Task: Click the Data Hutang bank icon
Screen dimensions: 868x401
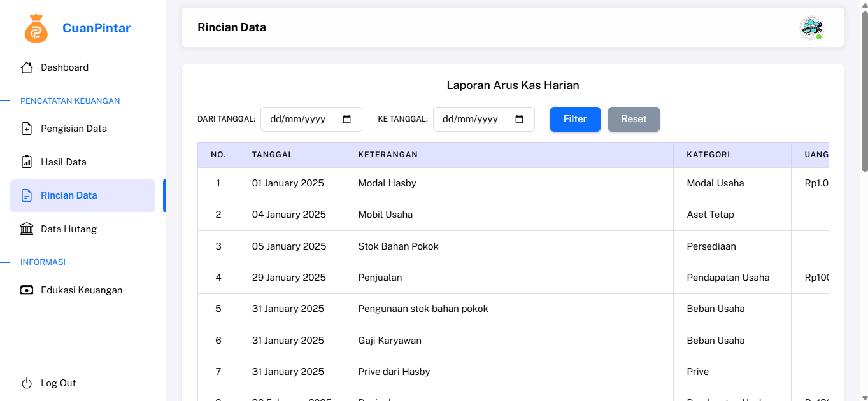Action: pos(27,229)
